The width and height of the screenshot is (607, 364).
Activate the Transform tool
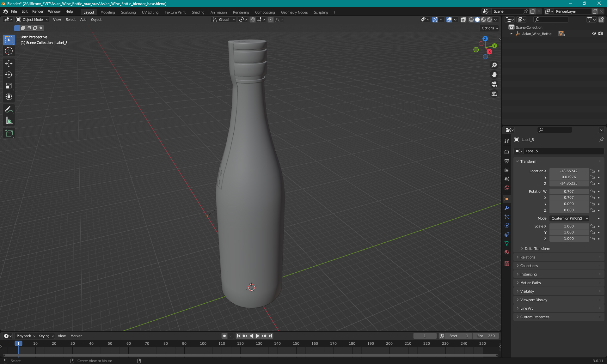click(x=9, y=97)
